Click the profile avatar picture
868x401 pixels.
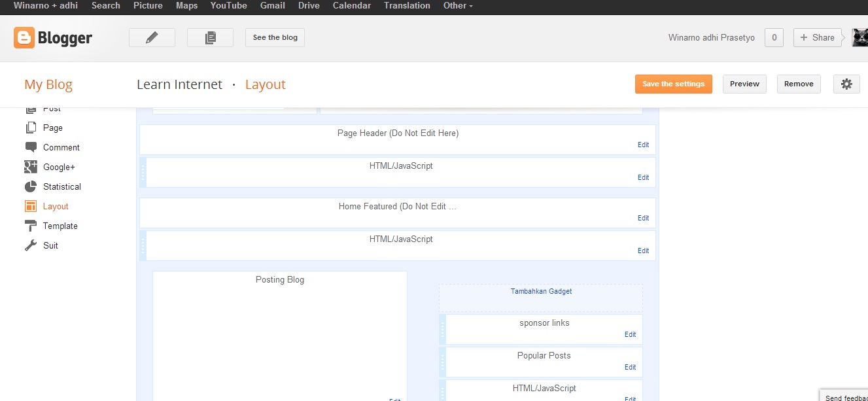859,37
